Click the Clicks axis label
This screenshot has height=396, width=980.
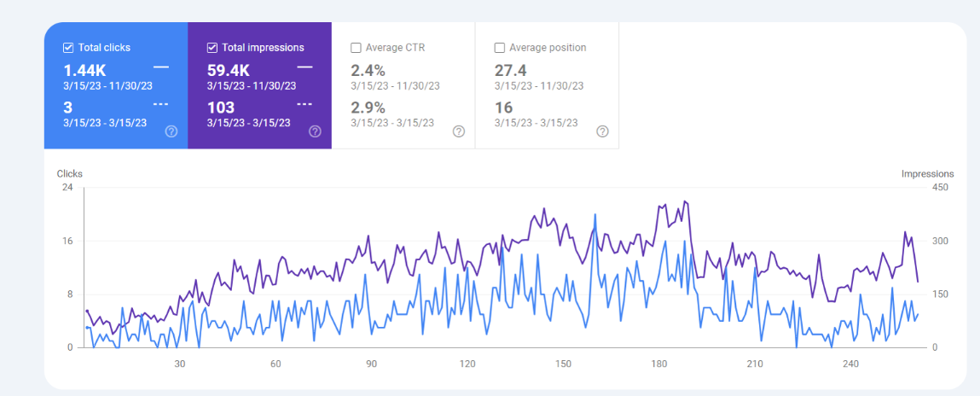(70, 174)
